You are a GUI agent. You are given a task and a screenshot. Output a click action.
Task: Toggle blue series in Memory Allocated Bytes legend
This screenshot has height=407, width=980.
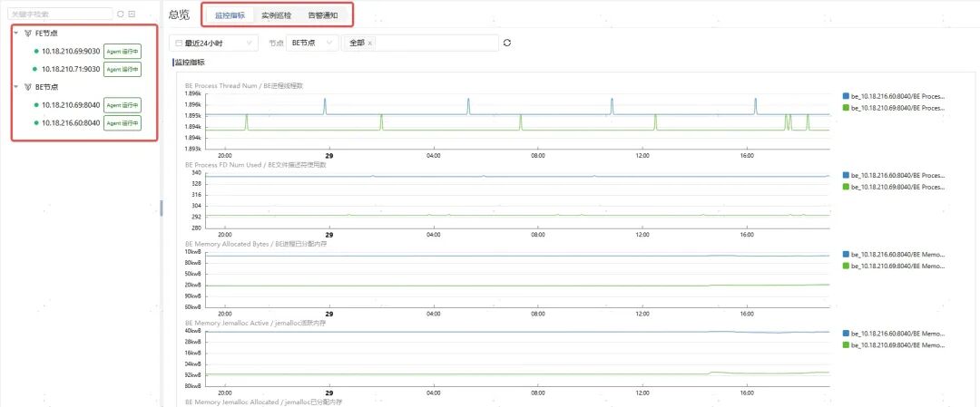(895, 254)
